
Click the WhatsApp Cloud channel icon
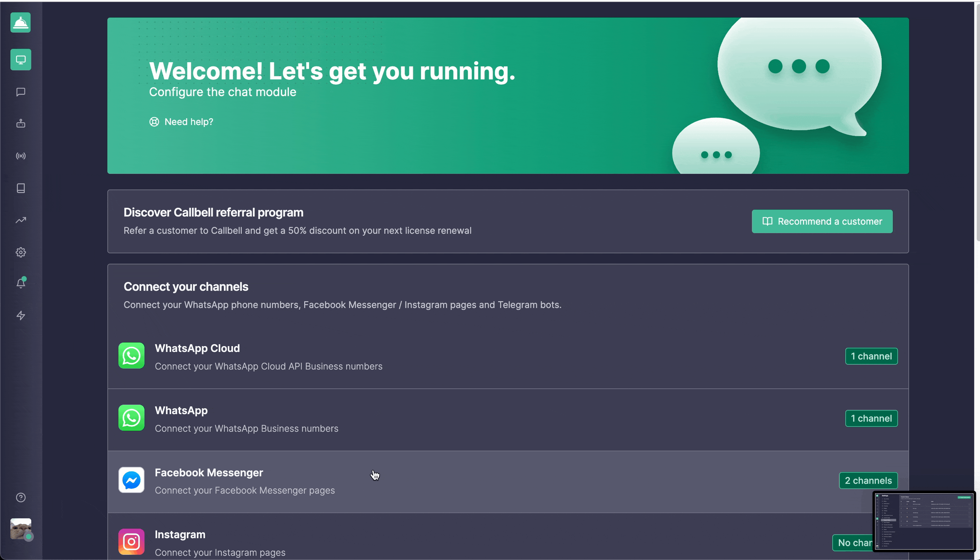point(131,356)
